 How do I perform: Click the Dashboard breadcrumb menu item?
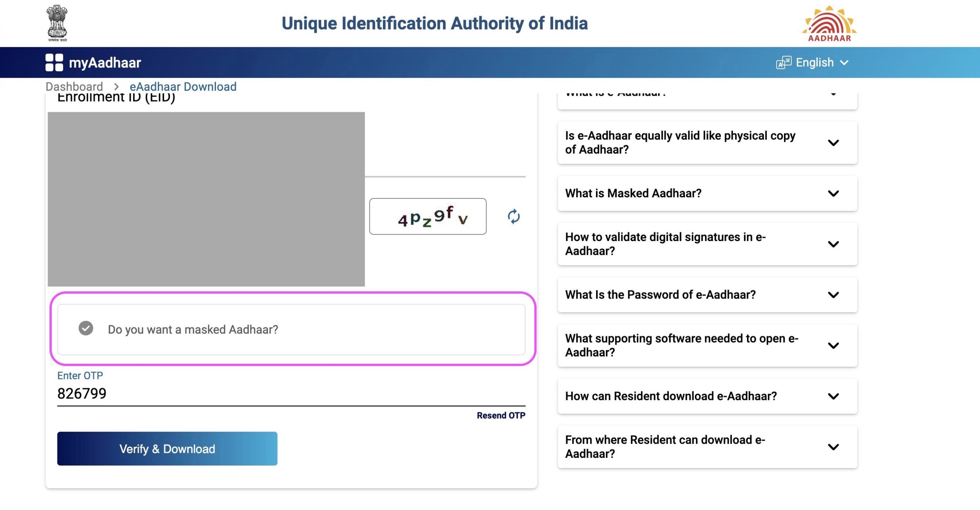73,86
